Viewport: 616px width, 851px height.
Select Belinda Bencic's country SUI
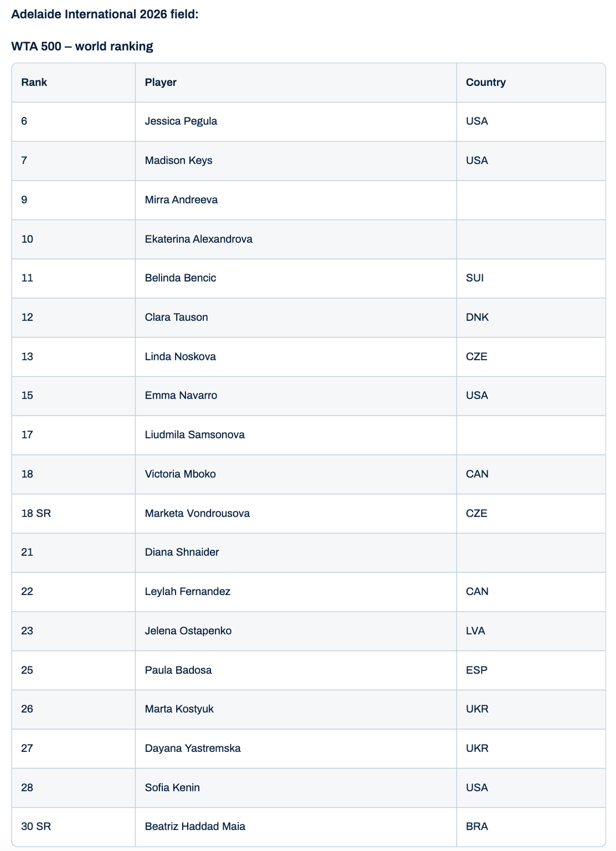tap(474, 278)
